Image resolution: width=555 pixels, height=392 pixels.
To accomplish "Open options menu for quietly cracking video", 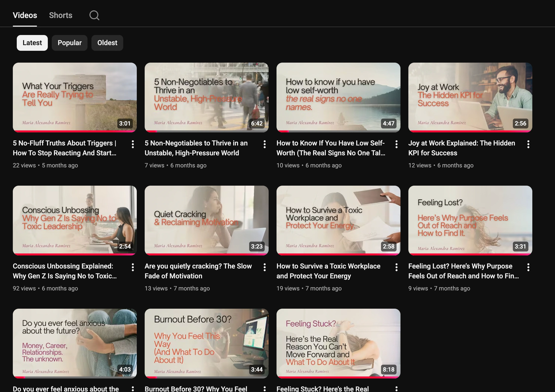I will click(x=265, y=267).
